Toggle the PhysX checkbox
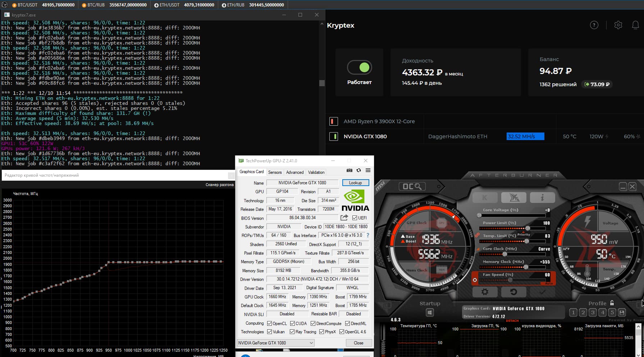The width and height of the screenshot is (644, 357). pos(321,332)
